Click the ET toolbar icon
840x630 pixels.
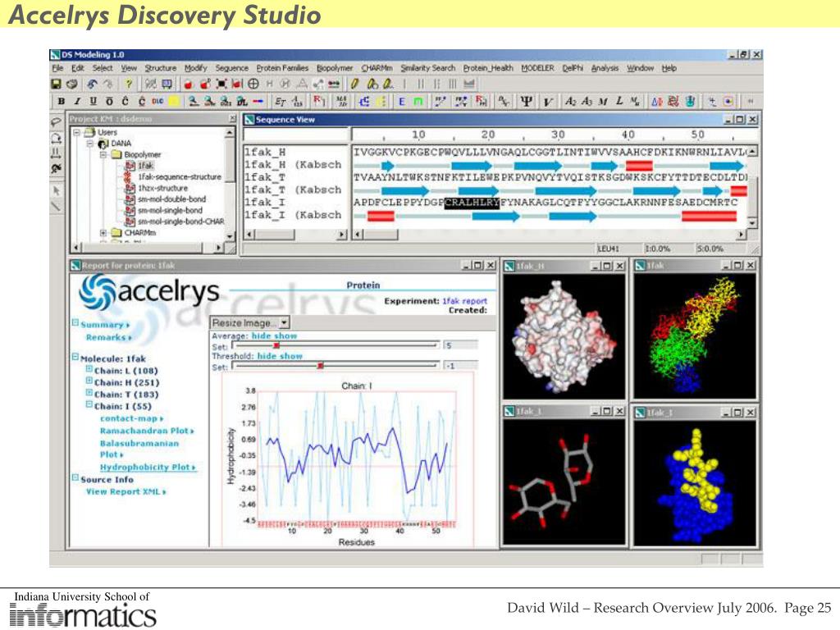coord(280,101)
